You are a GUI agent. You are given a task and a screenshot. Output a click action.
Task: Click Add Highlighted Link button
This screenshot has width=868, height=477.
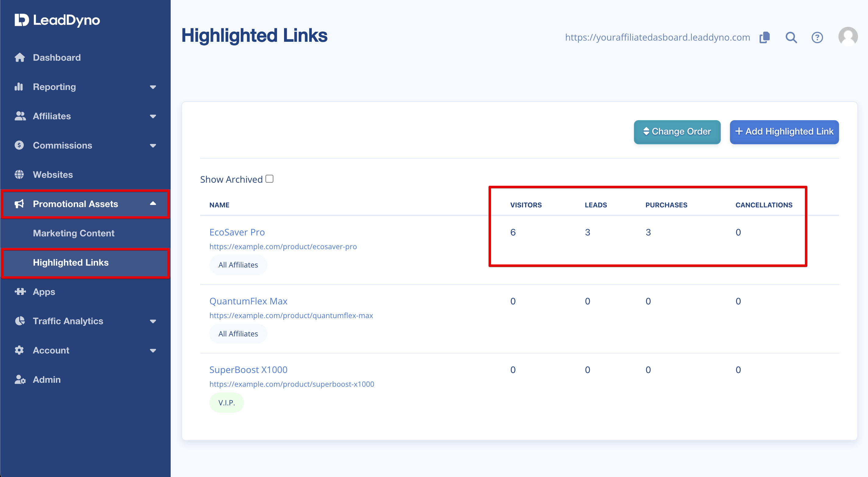tap(784, 132)
